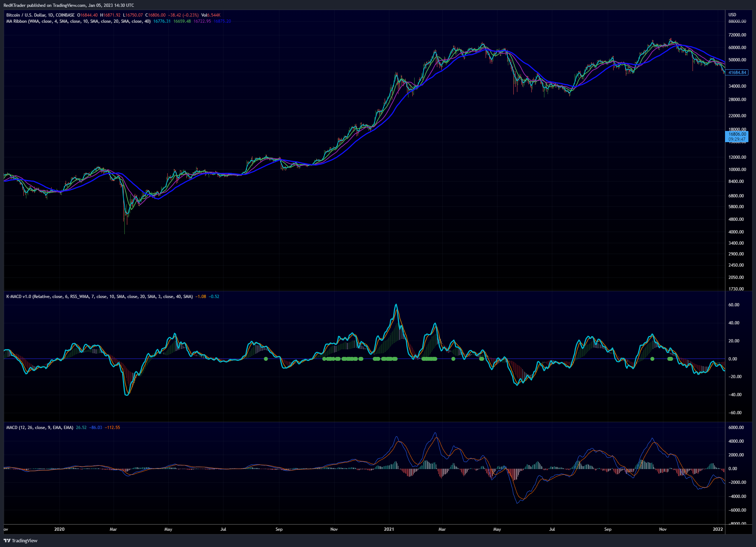
Task: Click the 4800.00 price axis label
Action: pos(736,219)
